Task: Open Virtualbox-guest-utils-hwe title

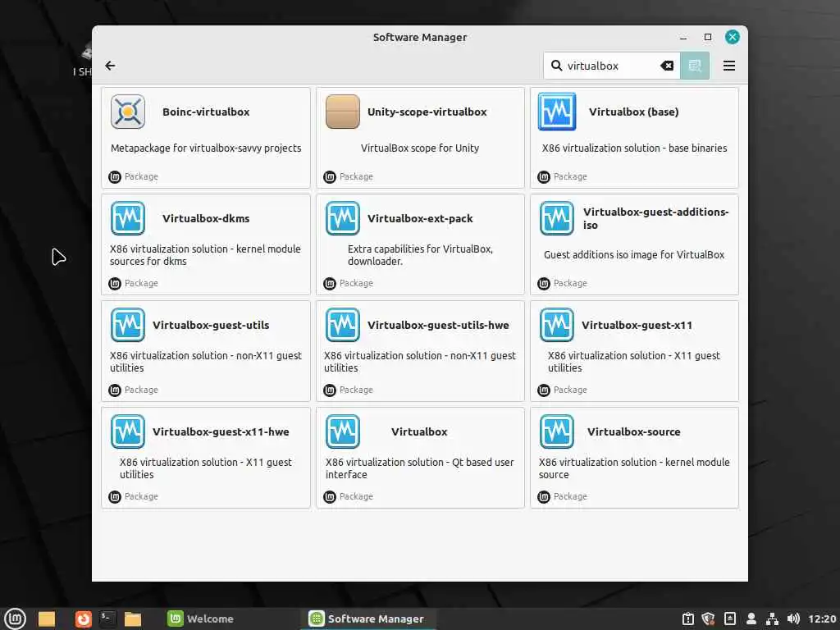Action: 438,325
